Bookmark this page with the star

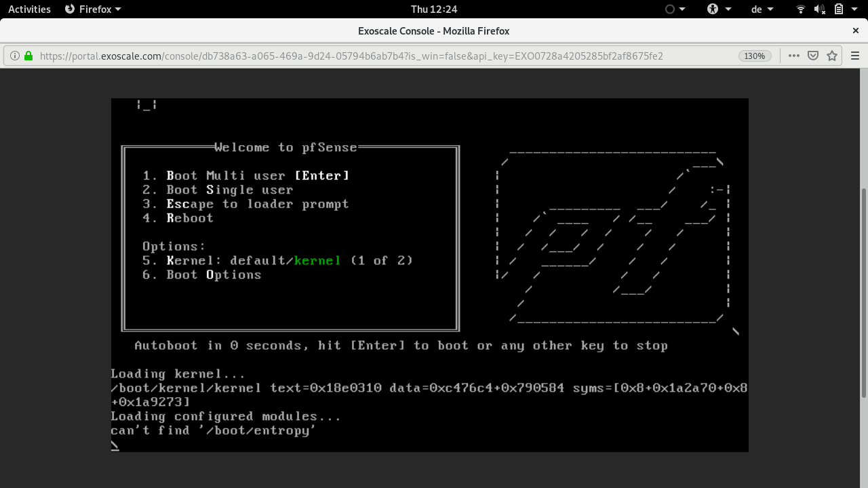pyautogui.click(x=832, y=56)
